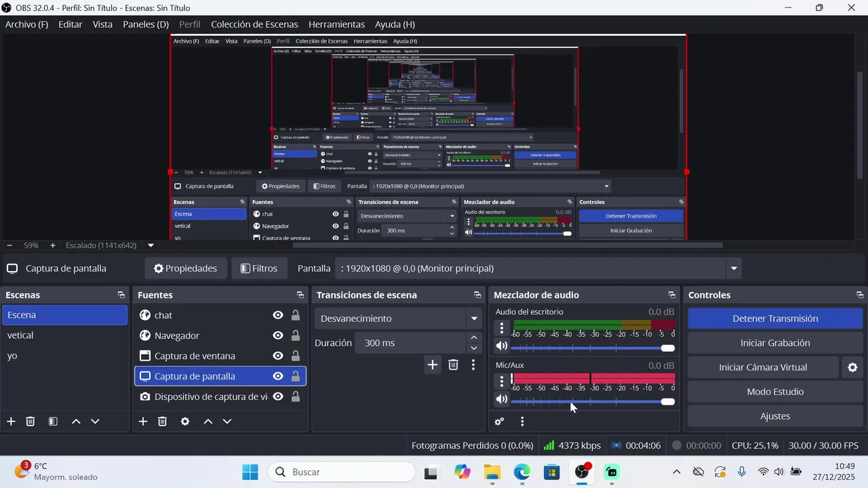The width and height of the screenshot is (868, 488).
Task: Hide the Captura de pantalla source
Action: click(x=278, y=376)
